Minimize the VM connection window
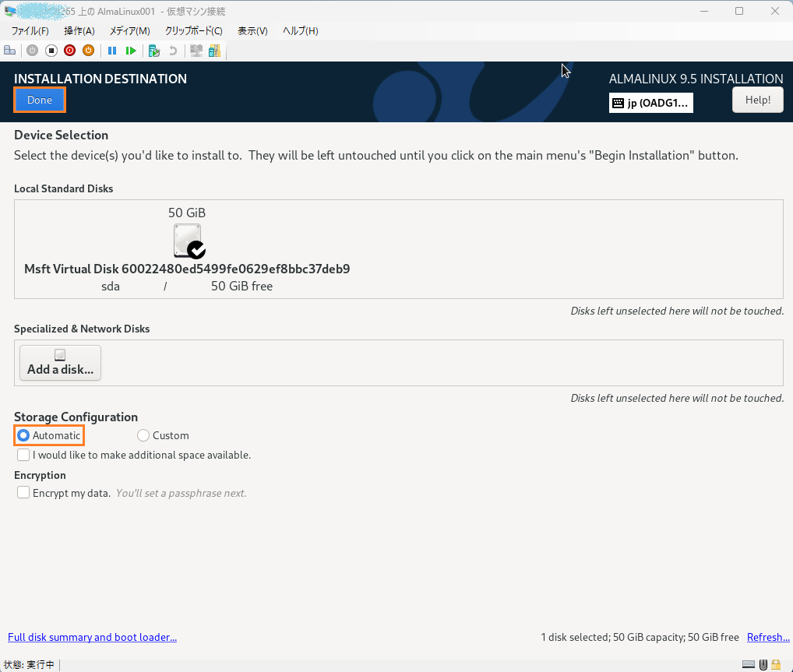793x672 pixels. [705, 11]
